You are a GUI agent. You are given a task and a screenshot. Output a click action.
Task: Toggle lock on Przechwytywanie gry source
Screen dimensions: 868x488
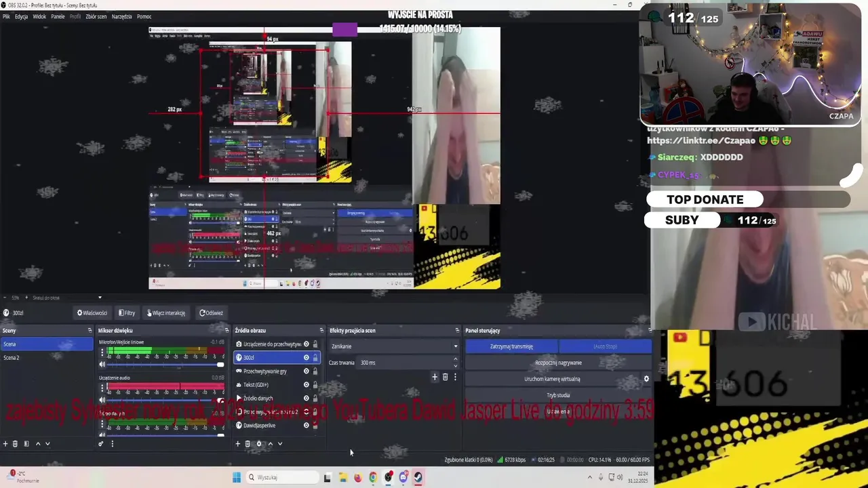click(x=315, y=371)
